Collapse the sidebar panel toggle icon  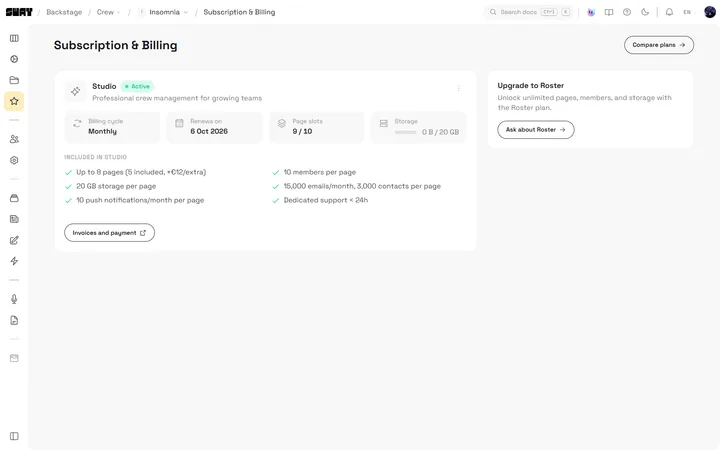tap(14, 436)
